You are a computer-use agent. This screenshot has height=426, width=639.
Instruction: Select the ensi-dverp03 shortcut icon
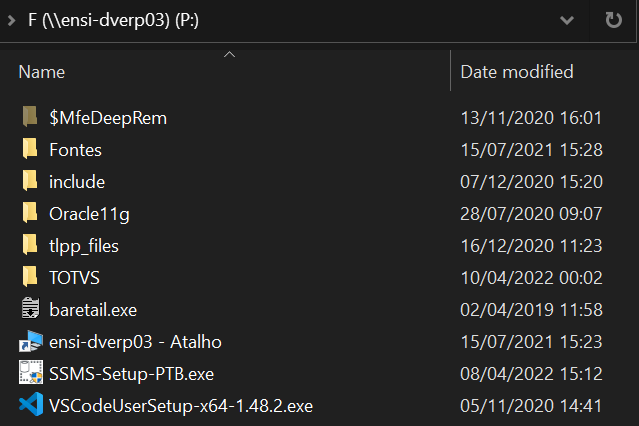tap(29, 342)
